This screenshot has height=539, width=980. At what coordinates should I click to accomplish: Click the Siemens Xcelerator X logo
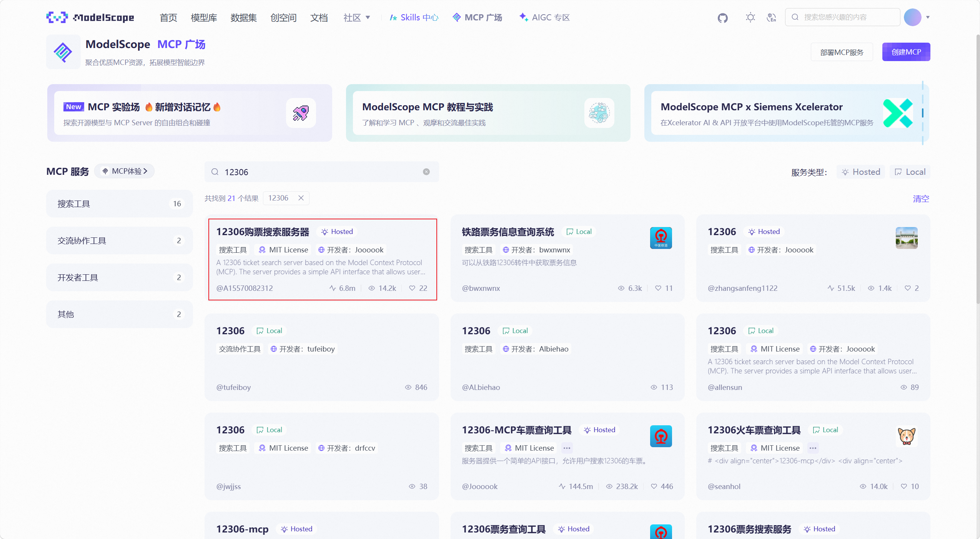(898, 113)
